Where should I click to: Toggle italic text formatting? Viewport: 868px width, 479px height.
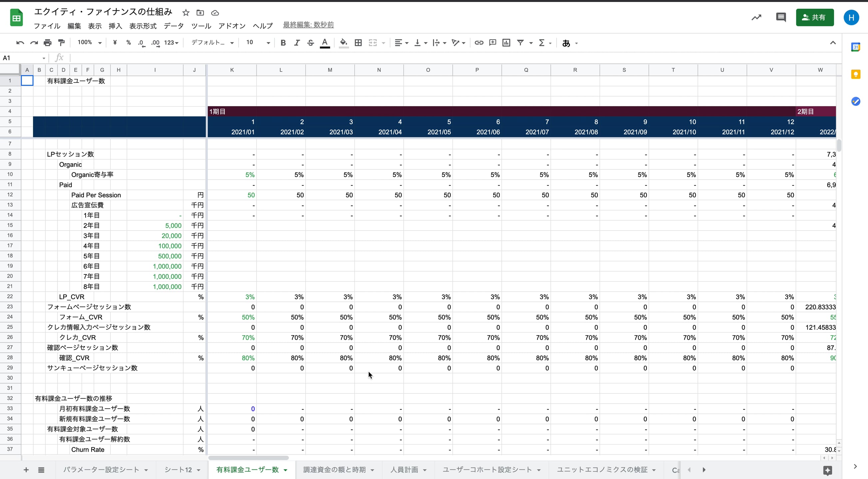pos(296,43)
